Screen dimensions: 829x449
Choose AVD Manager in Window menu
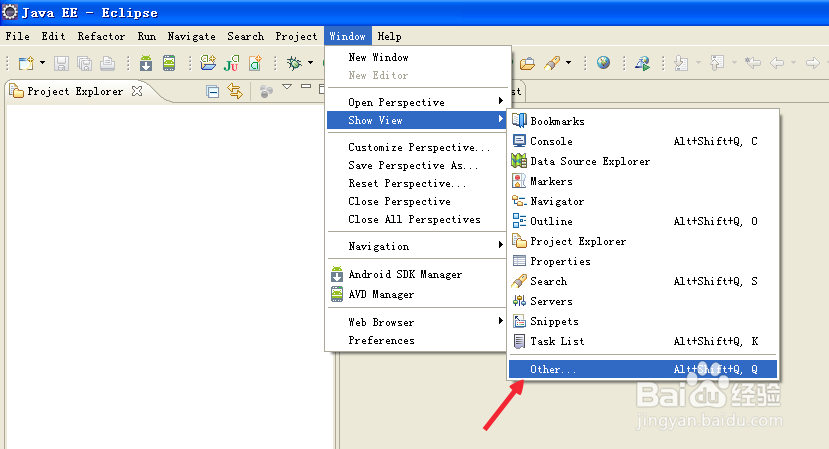418,294
